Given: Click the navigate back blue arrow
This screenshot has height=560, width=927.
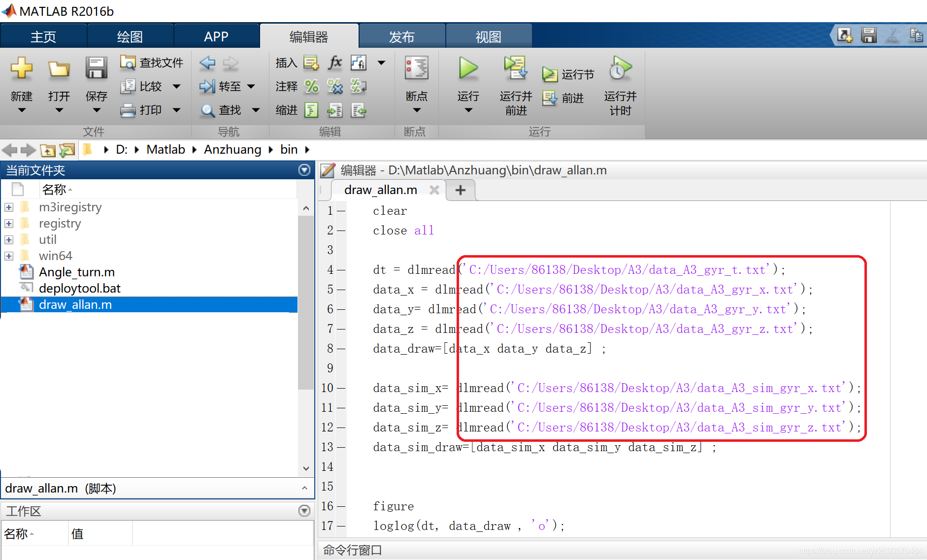Looking at the screenshot, I should (207, 63).
